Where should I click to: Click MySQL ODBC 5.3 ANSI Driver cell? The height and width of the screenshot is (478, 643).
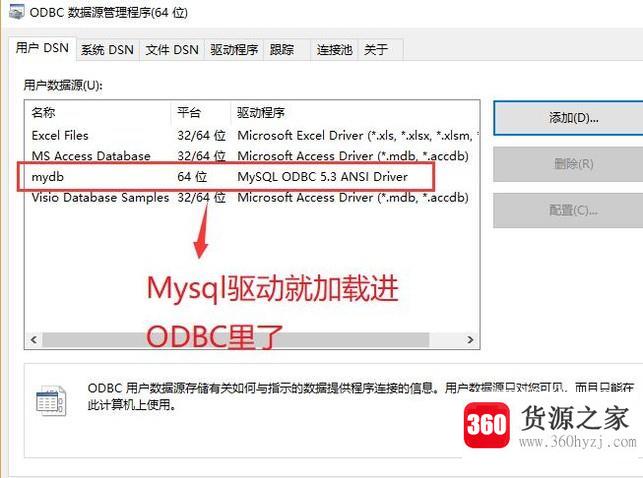point(322,177)
